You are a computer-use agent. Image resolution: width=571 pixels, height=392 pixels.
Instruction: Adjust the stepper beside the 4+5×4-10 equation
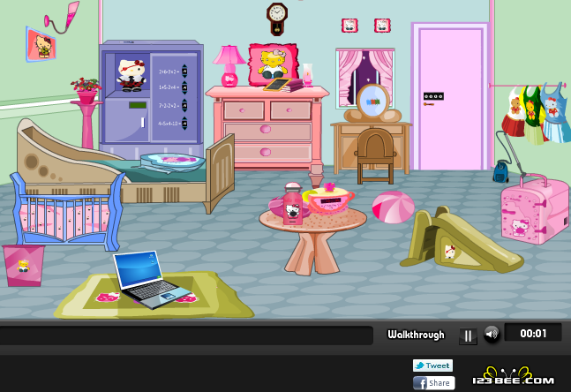[x=184, y=123]
